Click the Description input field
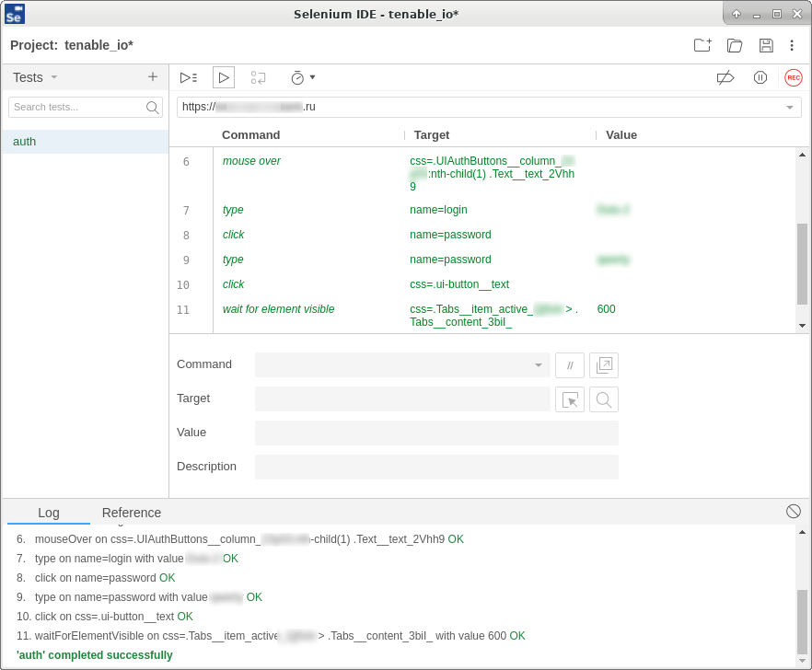Image resolution: width=812 pixels, height=670 pixels. click(436, 467)
